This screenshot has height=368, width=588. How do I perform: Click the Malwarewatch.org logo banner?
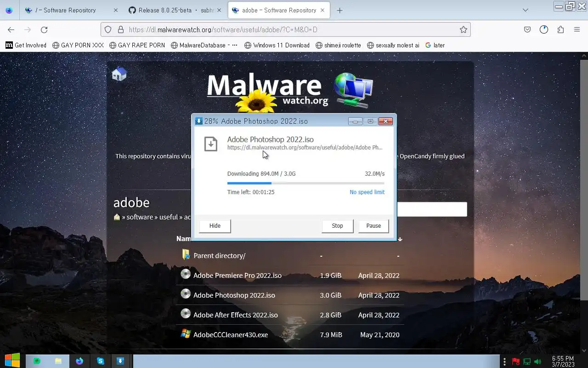(x=289, y=92)
